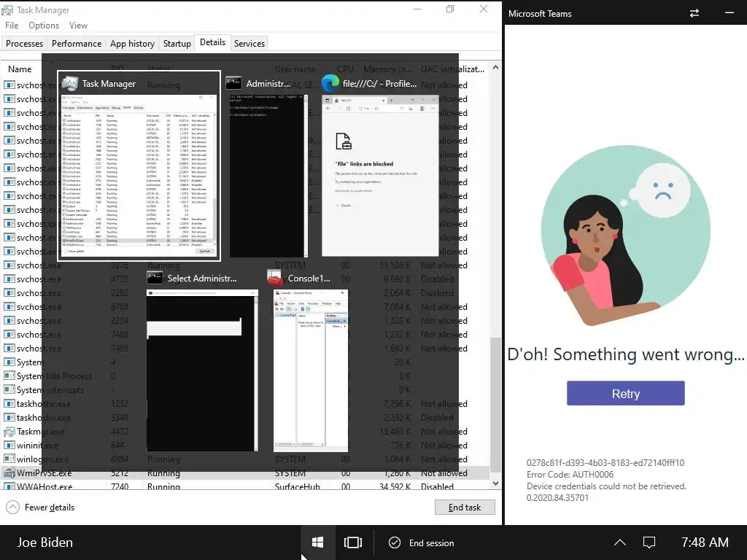Click the Taskmgr.exe process icon
Image resolution: width=747 pixels, height=560 pixels.
click(9, 432)
